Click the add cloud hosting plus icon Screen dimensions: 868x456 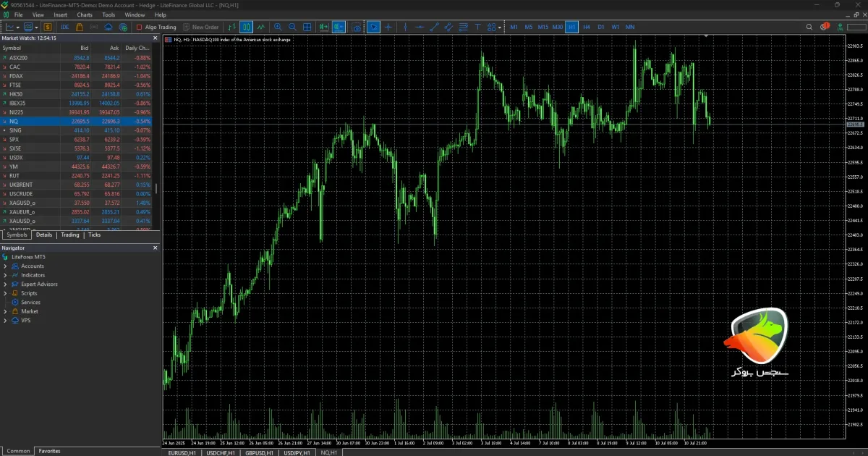pyautogui.click(x=123, y=27)
